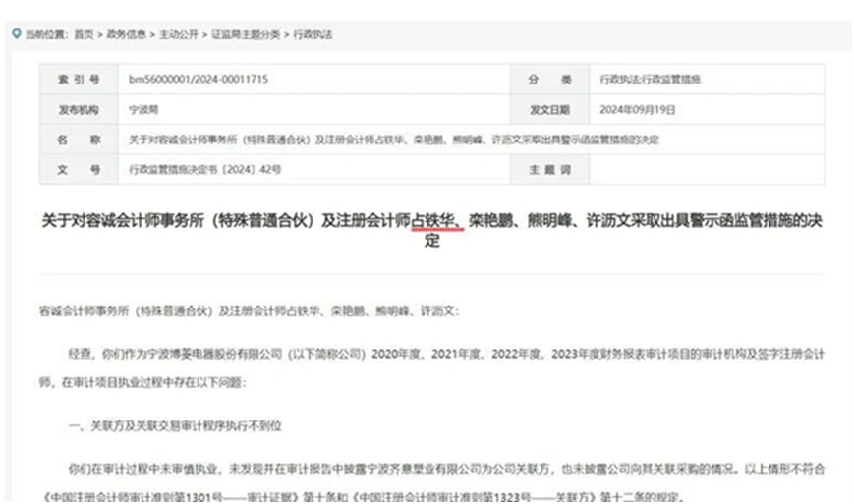
Task: Click the category value 行政执法;行政监管措施
Action: click(x=650, y=77)
